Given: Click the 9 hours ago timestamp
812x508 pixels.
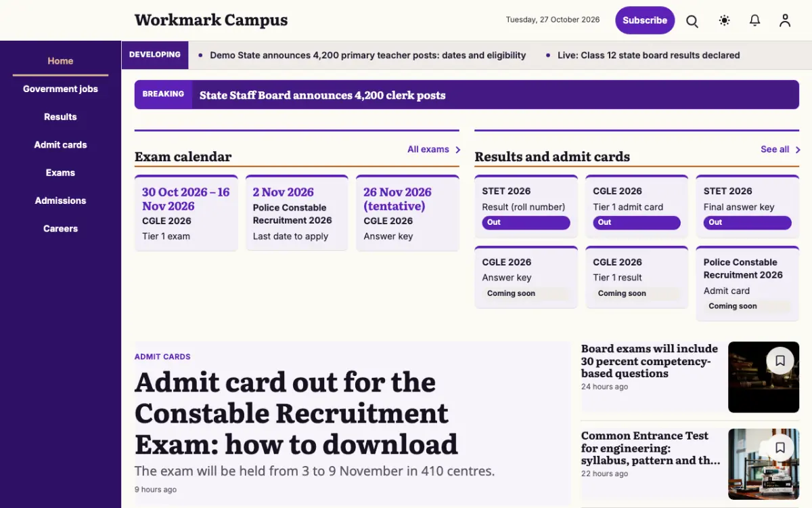Looking at the screenshot, I should click(156, 490).
